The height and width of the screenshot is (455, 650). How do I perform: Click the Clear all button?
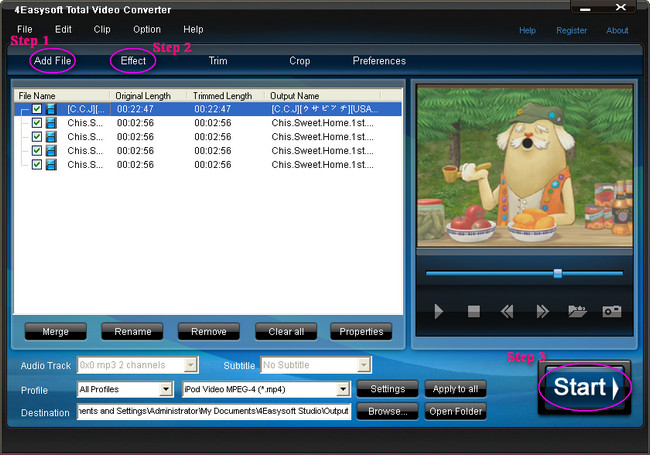point(286,332)
